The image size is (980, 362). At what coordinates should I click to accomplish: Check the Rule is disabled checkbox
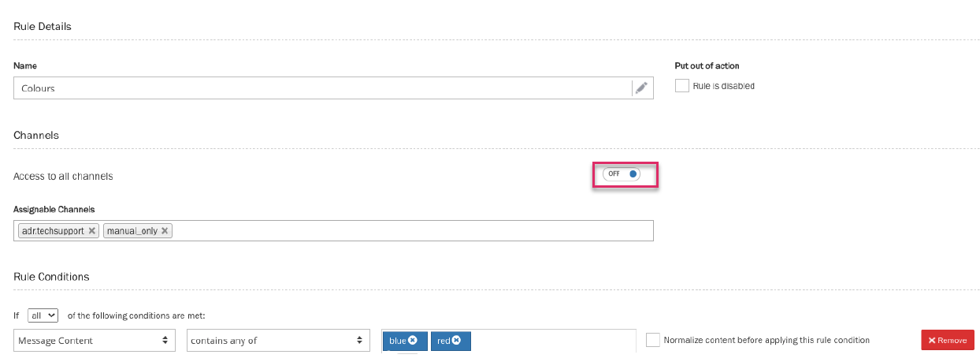682,86
